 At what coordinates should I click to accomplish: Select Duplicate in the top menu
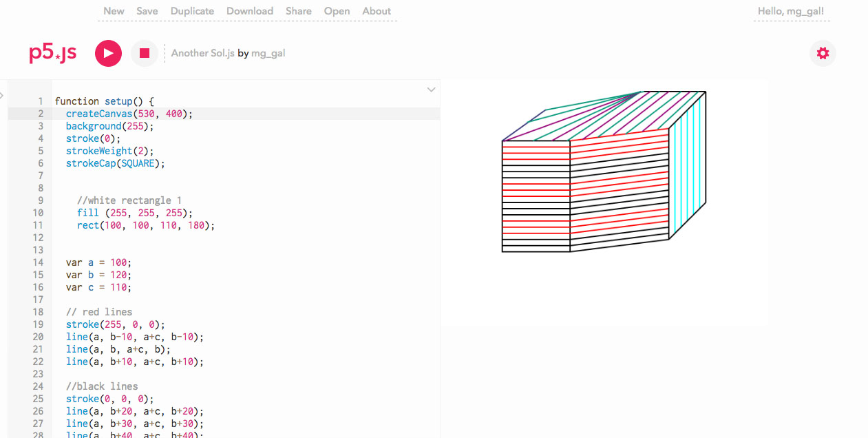192,11
